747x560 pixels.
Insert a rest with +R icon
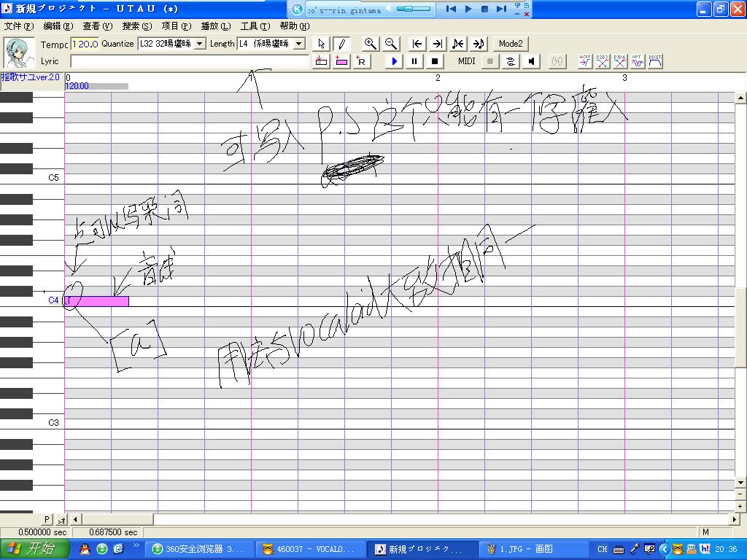pyautogui.click(x=362, y=61)
